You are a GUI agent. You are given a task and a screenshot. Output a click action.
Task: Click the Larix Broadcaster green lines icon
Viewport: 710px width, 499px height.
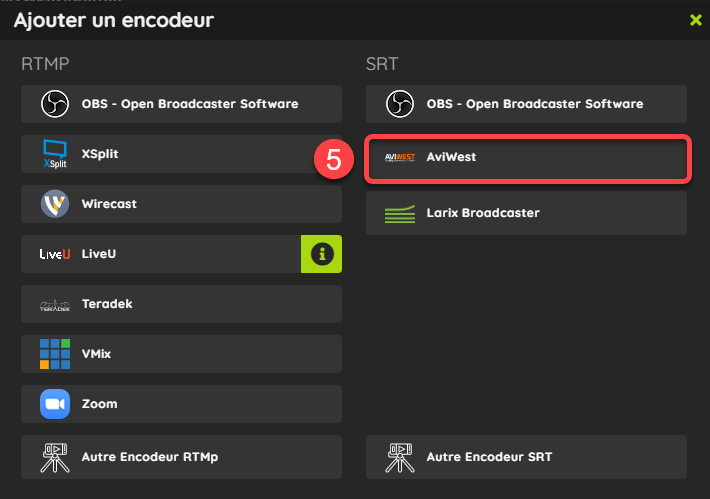[x=400, y=214]
